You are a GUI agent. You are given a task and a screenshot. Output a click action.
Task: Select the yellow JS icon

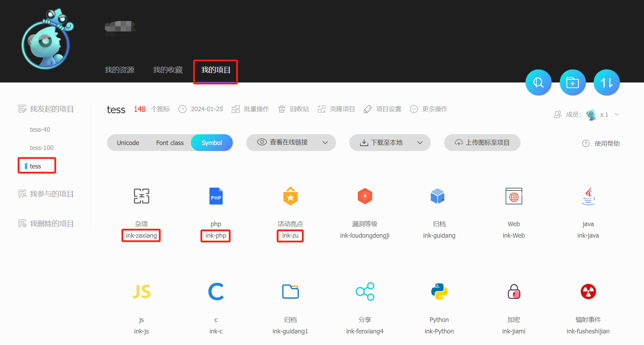(141, 292)
